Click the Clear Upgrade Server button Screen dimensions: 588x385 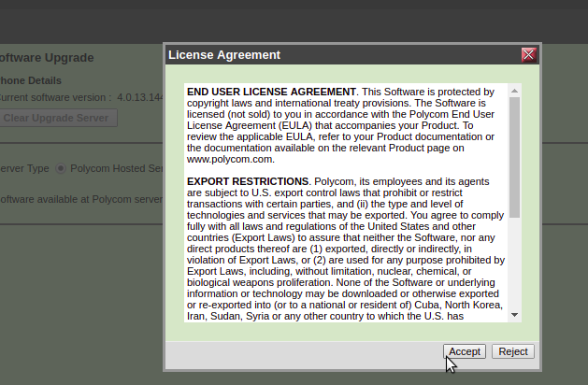pos(58,118)
